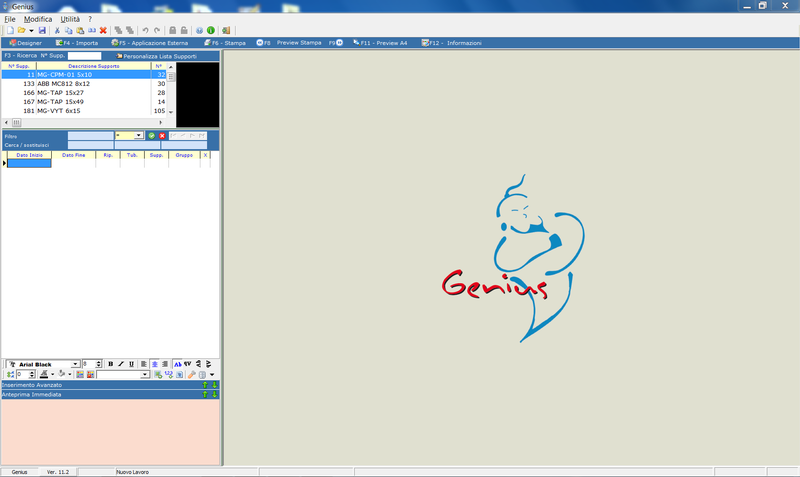Move Inserimento Avanzato panel down with green arrow
Screen dimensions: 800x477
pos(215,385)
